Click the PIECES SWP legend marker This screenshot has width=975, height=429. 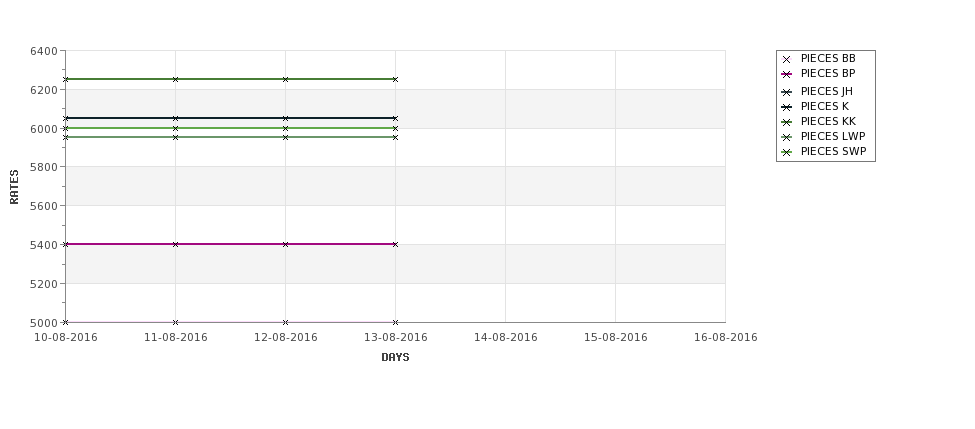[x=786, y=152]
